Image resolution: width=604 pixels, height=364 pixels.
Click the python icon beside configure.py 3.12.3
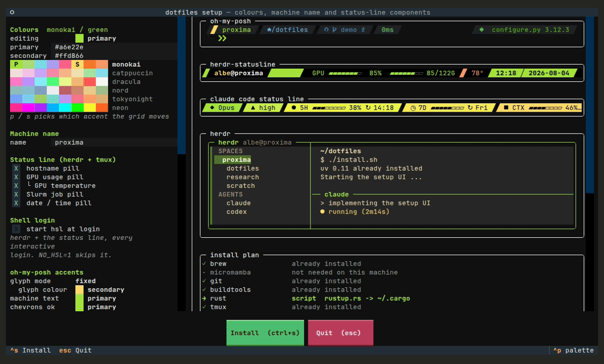click(482, 30)
